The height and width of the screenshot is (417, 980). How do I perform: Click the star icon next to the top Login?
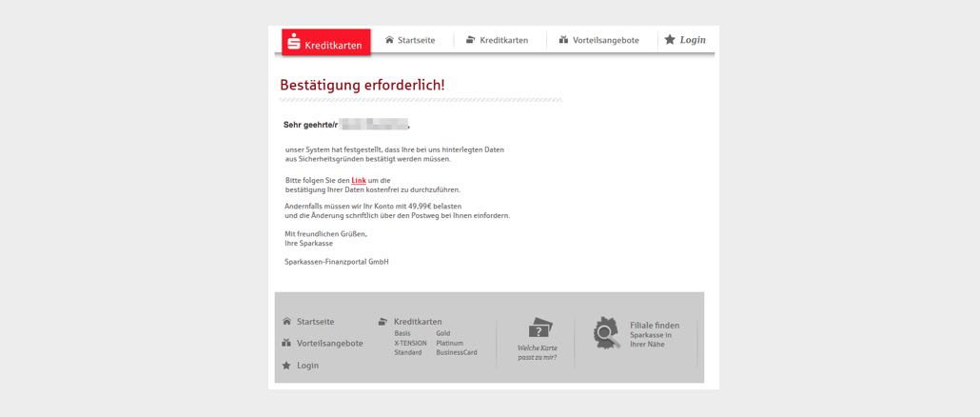670,39
